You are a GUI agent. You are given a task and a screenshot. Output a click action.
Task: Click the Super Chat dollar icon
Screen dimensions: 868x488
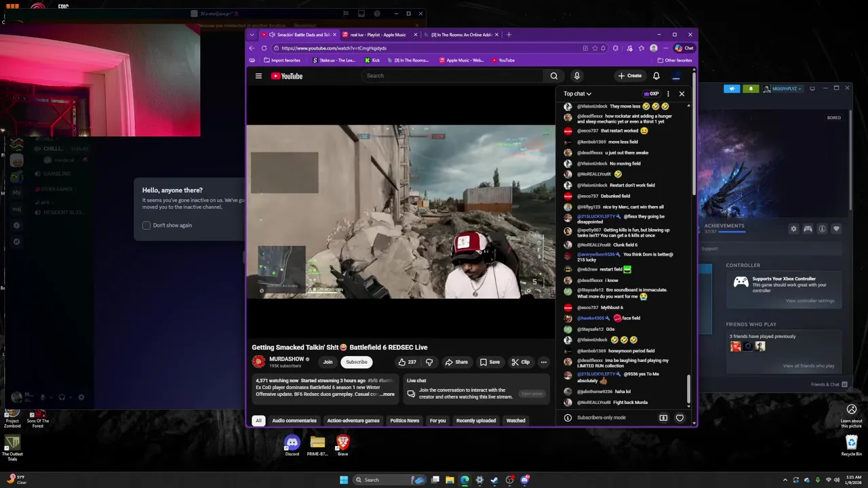[663, 418]
